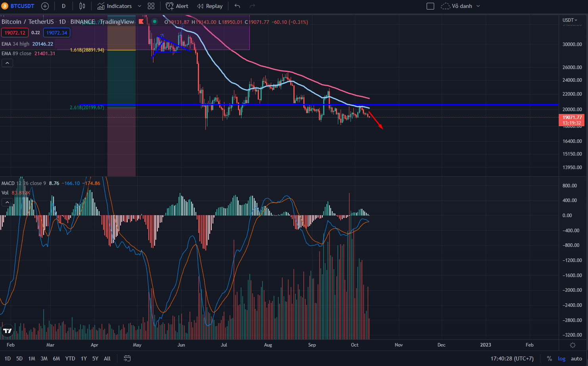
Task: Open the UTC+7 timezone selector
Action: coord(512,358)
